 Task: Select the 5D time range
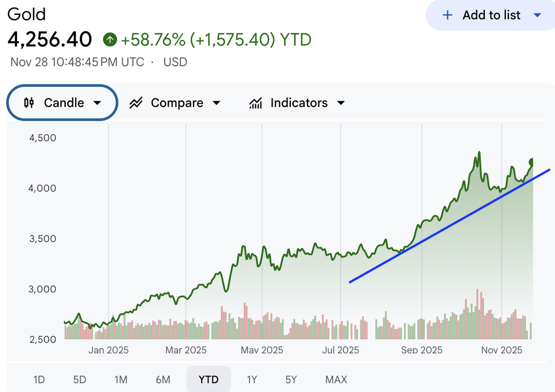tap(79, 379)
